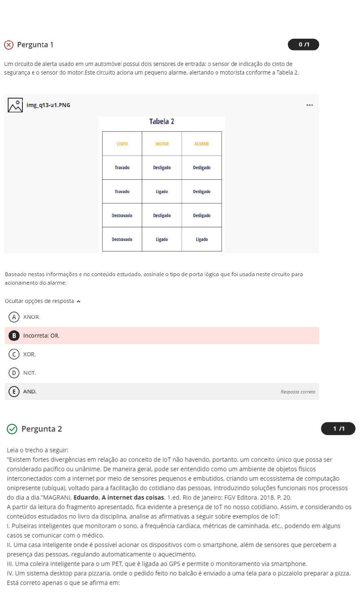
Task: Click the green check icon by Pergunta 2
Action: click(12, 429)
